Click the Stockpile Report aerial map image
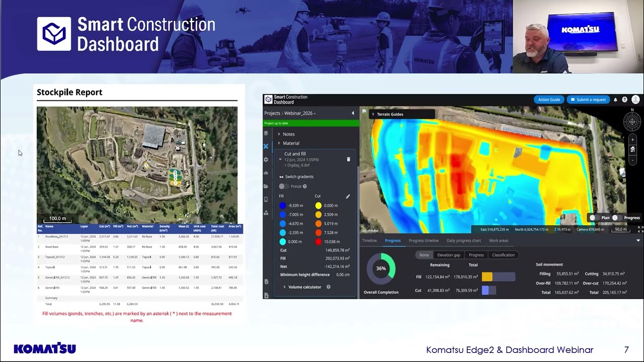The height and width of the screenshot is (362, 644). coord(137,165)
